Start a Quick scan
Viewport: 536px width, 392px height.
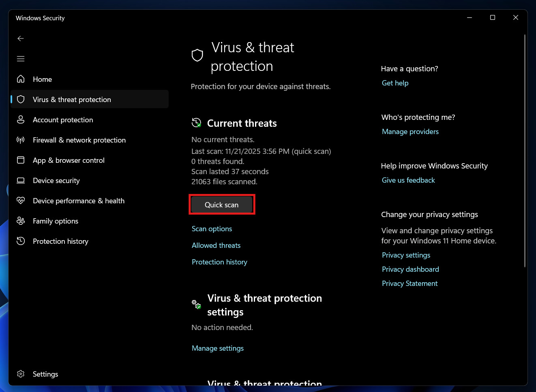click(221, 205)
